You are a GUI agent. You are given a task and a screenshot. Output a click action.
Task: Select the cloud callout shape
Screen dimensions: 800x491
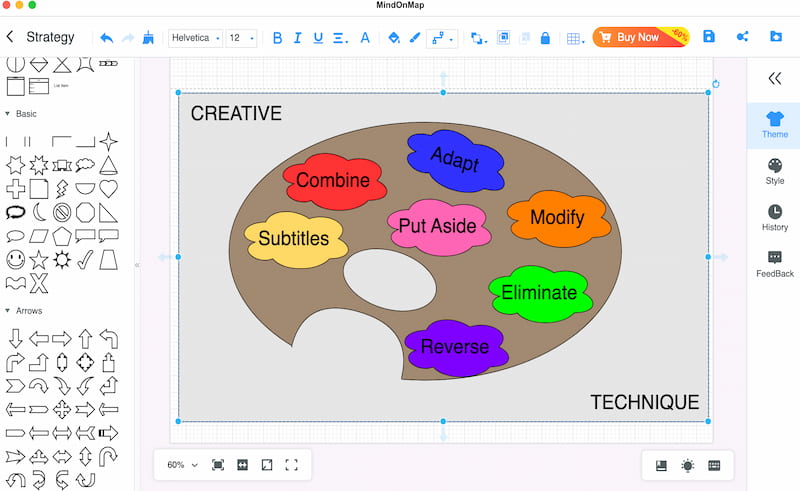click(x=85, y=165)
